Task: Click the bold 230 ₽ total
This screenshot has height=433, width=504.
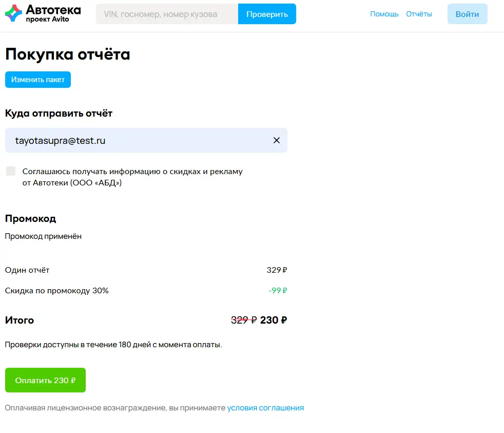Action: point(273,320)
